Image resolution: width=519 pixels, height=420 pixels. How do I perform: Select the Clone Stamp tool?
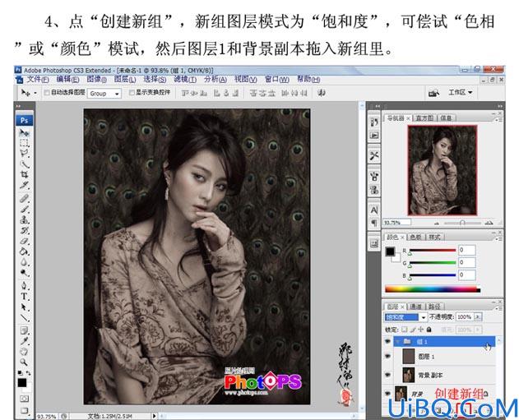tap(24, 219)
